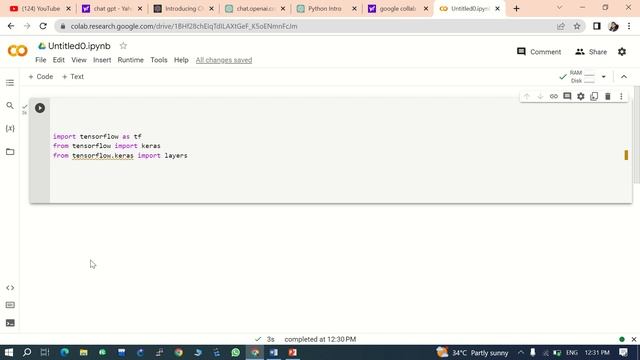
Task: Switch to the YouTube tab
Action: point(40,9)
